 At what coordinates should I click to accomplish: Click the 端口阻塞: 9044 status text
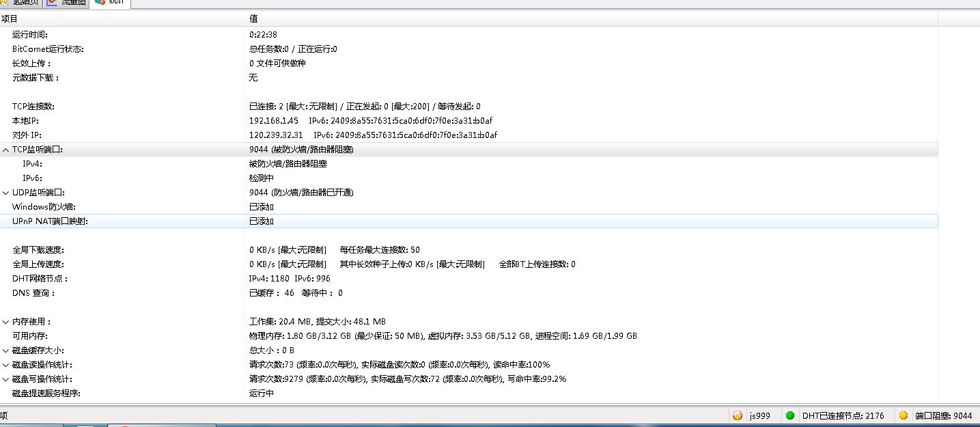click(943, 415)
